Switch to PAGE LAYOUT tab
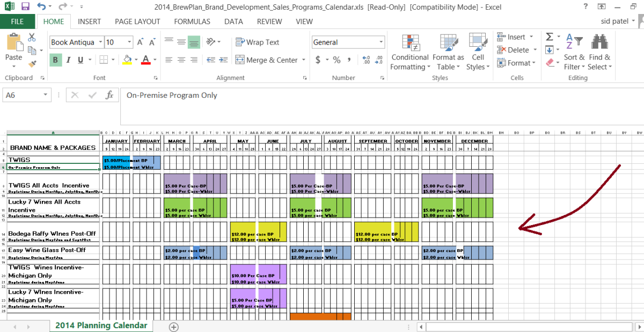Image resolution: width=644 pixels, height=332 pixels. (137, 21)
